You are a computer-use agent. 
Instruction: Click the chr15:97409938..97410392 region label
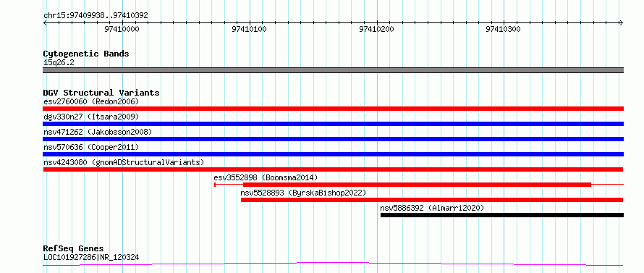[x=96, y=16]
